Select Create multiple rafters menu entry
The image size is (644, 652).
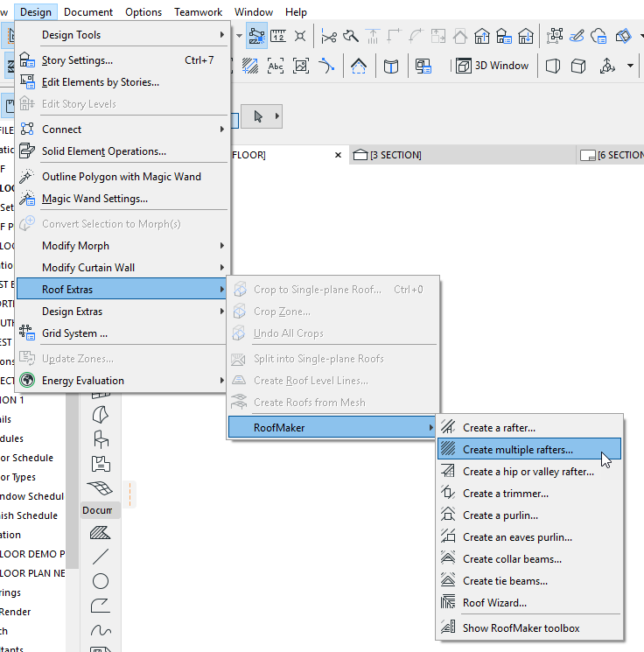529,449
